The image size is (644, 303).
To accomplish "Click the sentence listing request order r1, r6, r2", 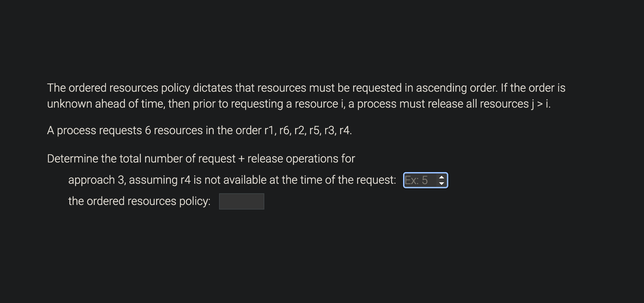I will 199,130.
